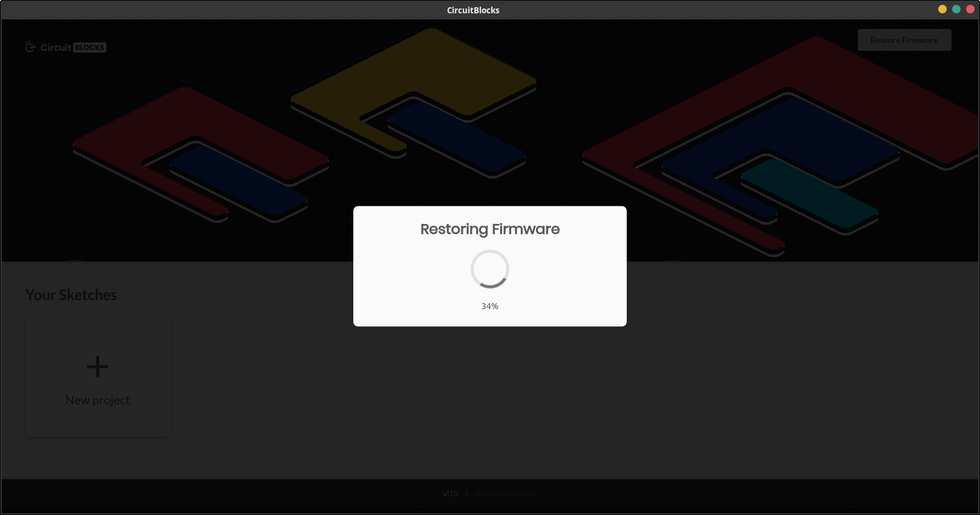Click the 34% progress value
This screenshot has height=515, width=980.
click(x=490, y=306)
